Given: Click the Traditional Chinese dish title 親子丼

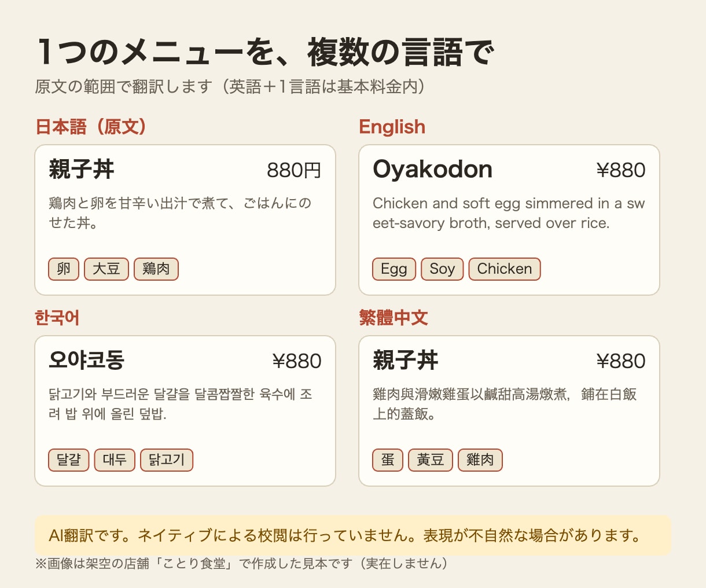Looking at the screenshot, I should coord(406,361).
